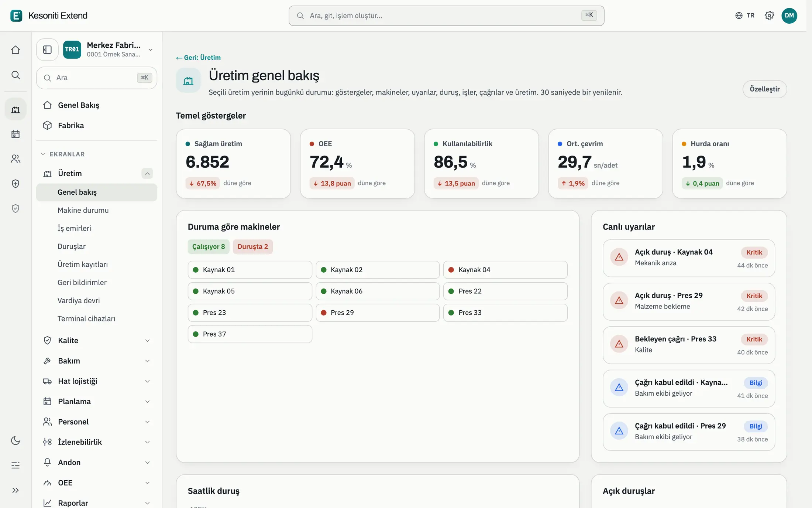Open Duruşlar menu entry

coord(97,246)
